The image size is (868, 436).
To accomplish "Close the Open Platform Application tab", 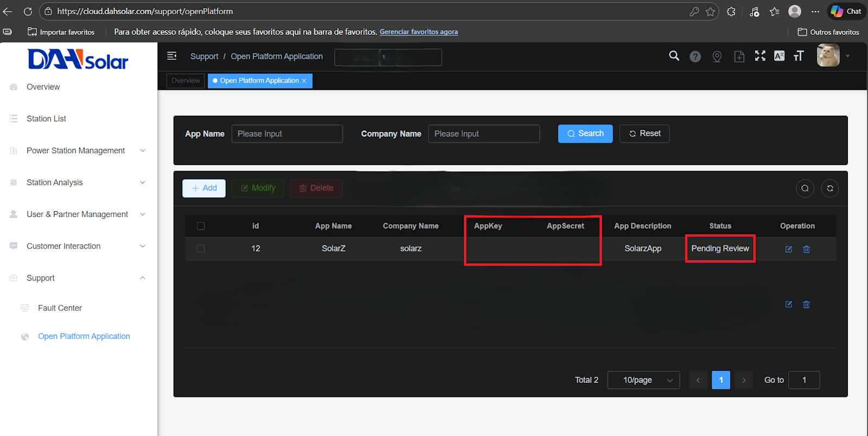I will 304,81.
